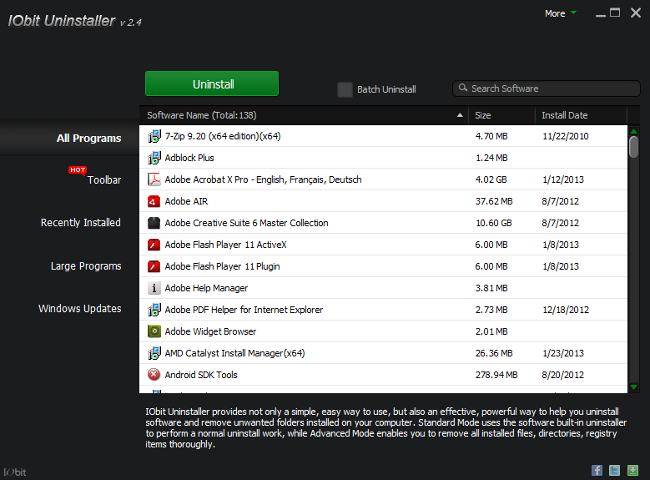Enable the Batch Uninstall checkbox
650x480 pixels.
(345, 90)
